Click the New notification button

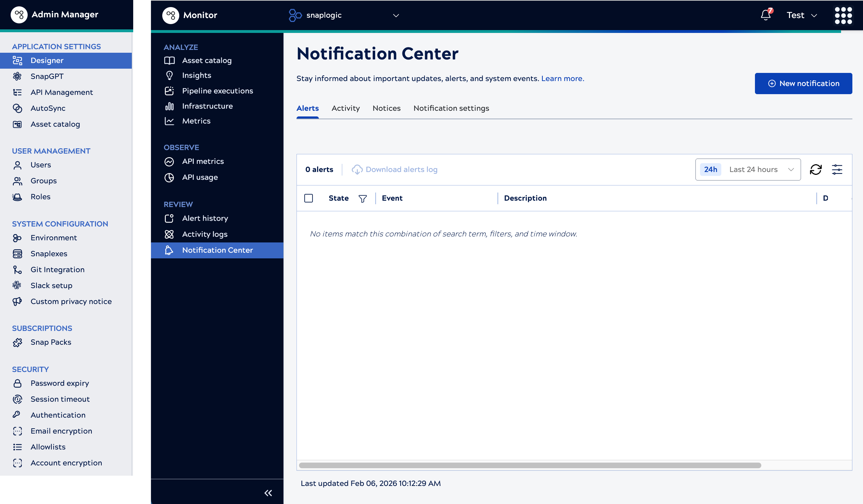803,84
